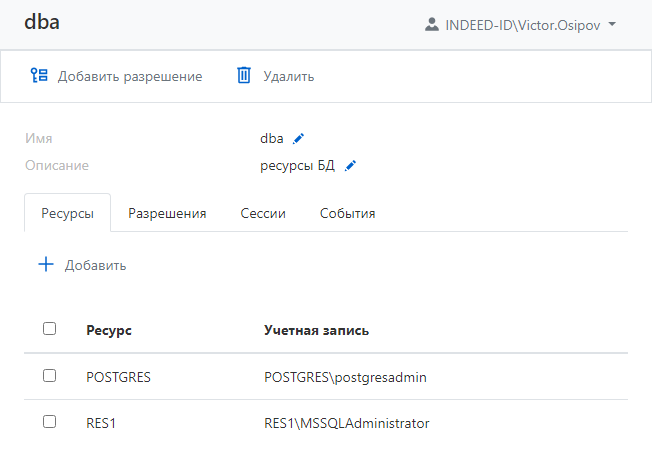Click the Удалить button label
652x474 pixels.
289,76
